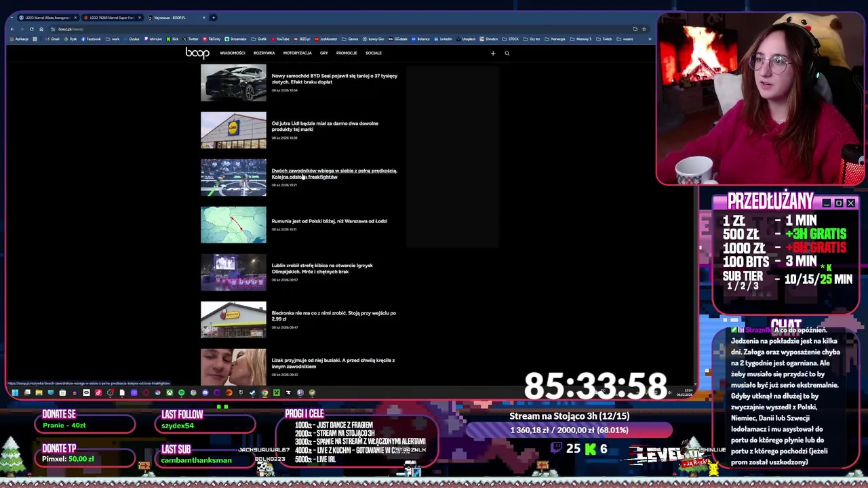
Task: Expand the wesele bookmarks folder
Action: coord(625,39)
